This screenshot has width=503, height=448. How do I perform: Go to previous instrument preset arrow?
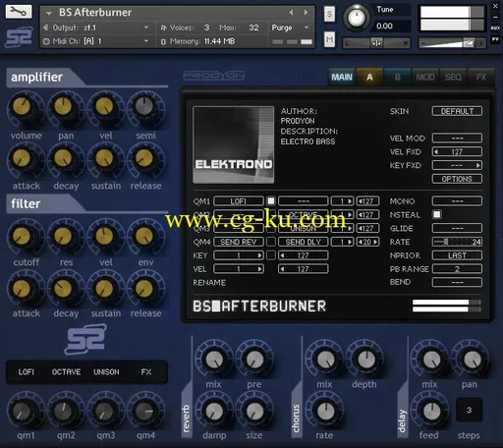click(x=291, y=13)
